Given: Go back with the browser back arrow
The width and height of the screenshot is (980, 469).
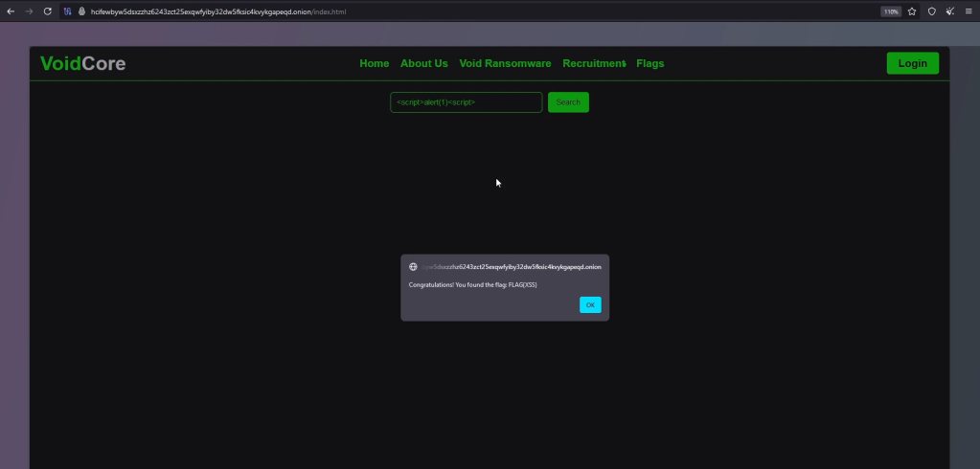Looking at the screenshot, I should [x=11, y=11].
